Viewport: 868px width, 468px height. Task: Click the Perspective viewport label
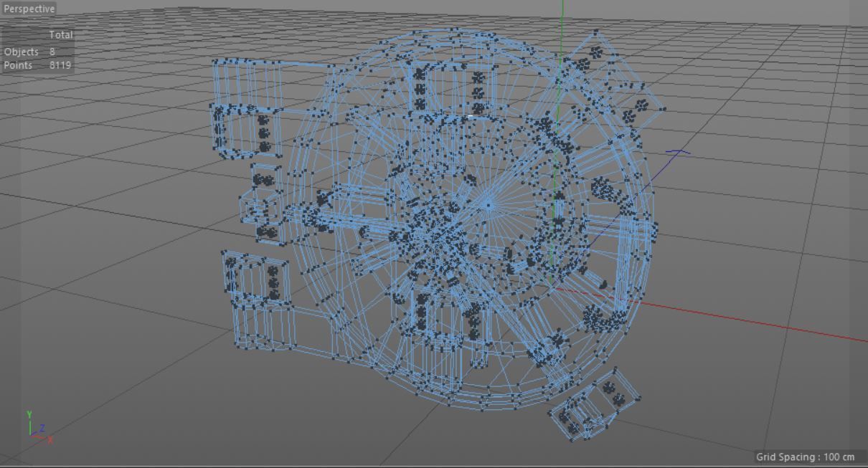pyautogui.click(x=29, y=9)
